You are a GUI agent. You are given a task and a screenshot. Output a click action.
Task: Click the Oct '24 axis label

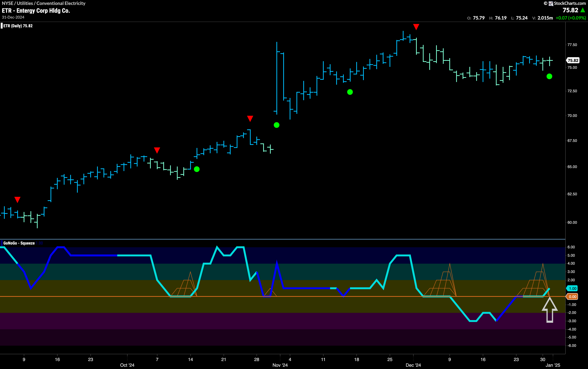click(x=127, y=365)
